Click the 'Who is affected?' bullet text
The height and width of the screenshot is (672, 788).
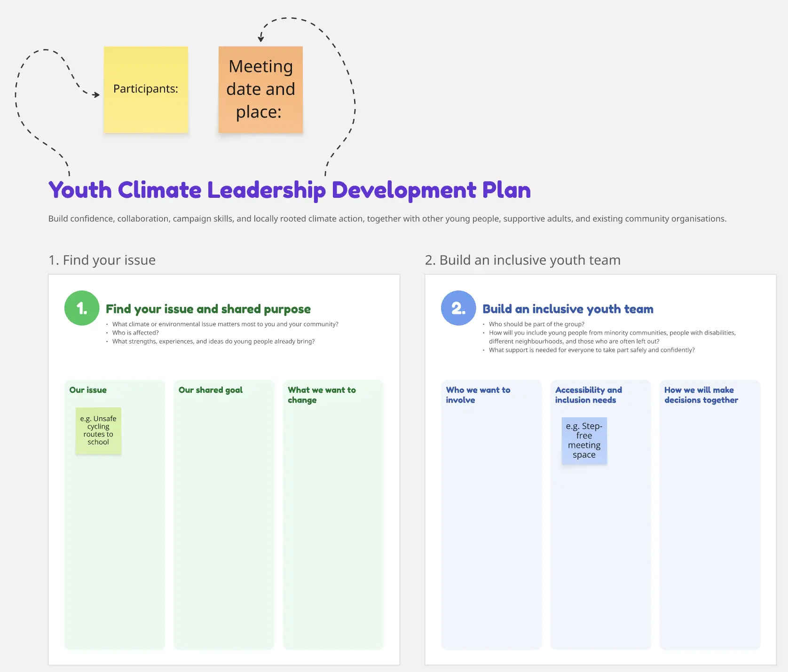(135, 333)
